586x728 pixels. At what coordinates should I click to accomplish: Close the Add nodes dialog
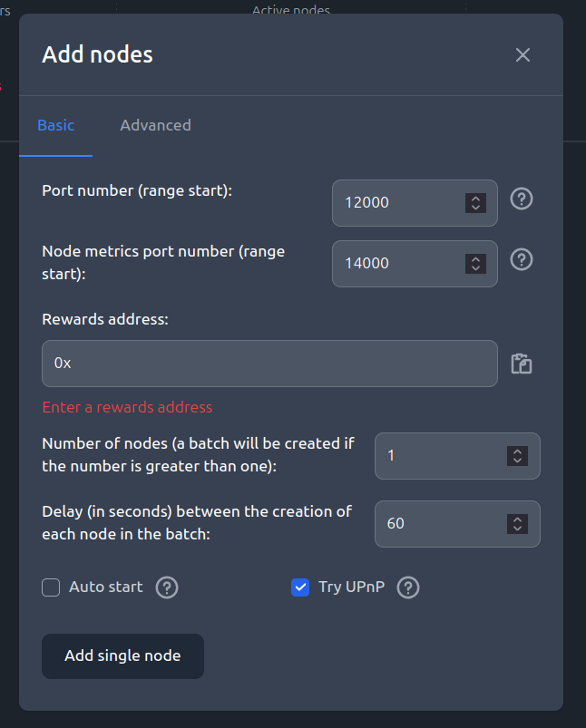tap(523, 54)
